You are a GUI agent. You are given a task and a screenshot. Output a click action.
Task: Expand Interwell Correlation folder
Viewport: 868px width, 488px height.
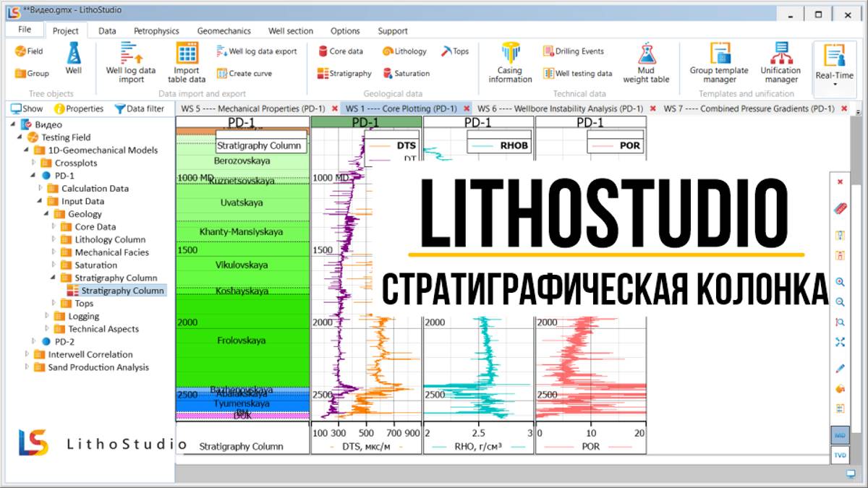coord(27,354)
